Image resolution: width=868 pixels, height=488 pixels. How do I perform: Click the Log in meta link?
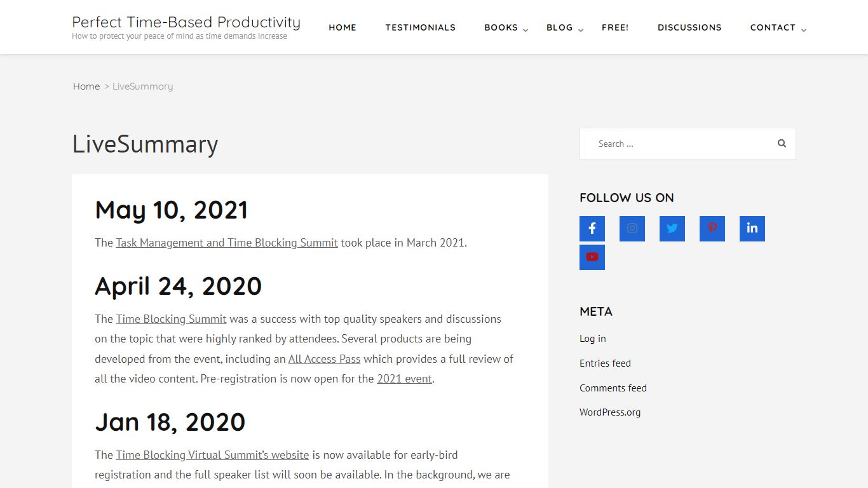593,339
